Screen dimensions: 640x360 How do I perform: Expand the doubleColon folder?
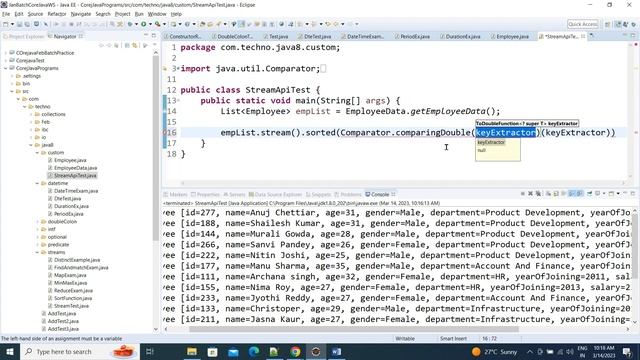(37, 222)
